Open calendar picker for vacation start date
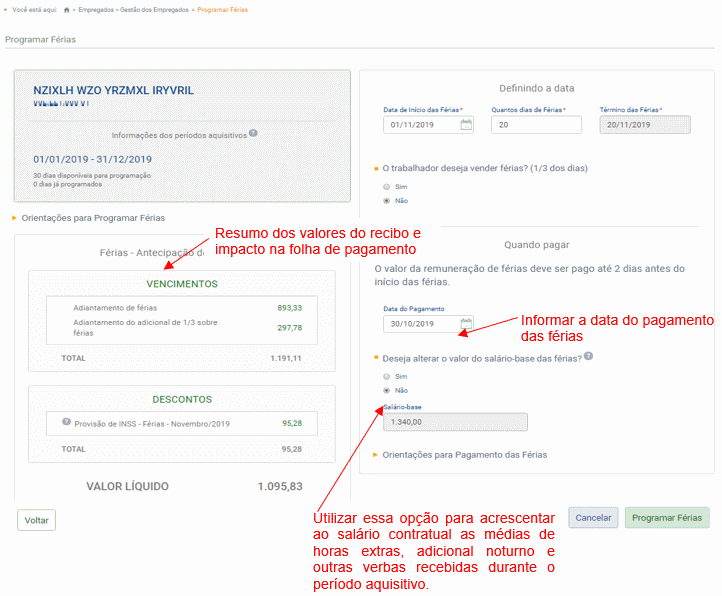 pyautogui.click(x=466, y=125)
